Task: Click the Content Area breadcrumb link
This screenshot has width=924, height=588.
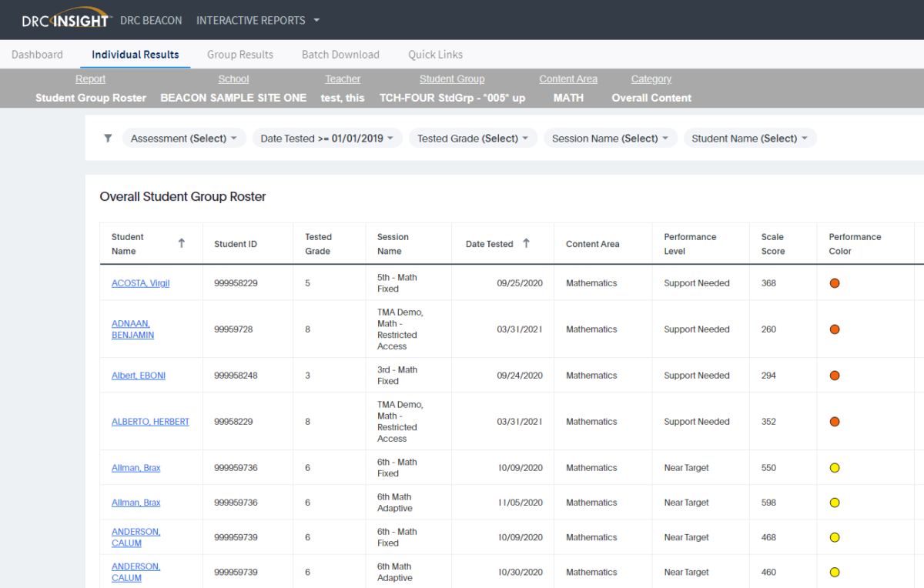Action: (x=568, y=79)
